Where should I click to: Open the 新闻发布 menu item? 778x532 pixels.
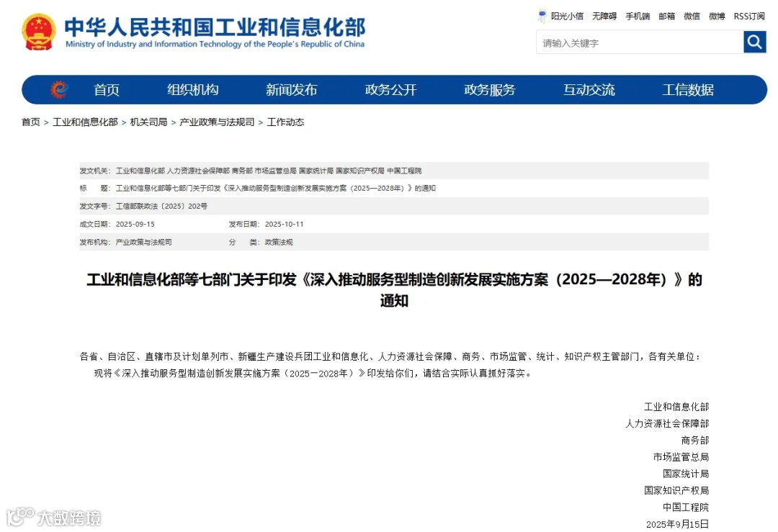pyautogui.click(x=291, y=90)
